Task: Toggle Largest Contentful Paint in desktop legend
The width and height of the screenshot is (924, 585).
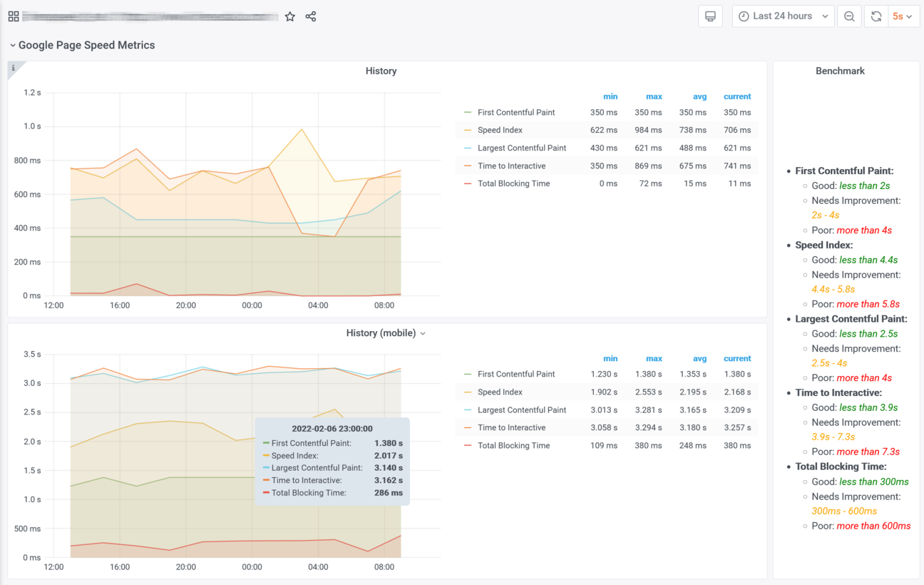Action: (x=522, y=148)
